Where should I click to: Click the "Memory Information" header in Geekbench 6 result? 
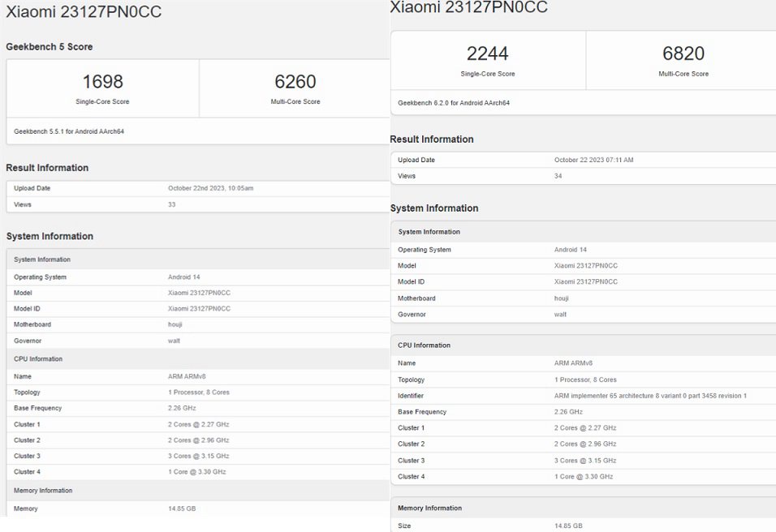pyautogui.click(x=429, y=508)
